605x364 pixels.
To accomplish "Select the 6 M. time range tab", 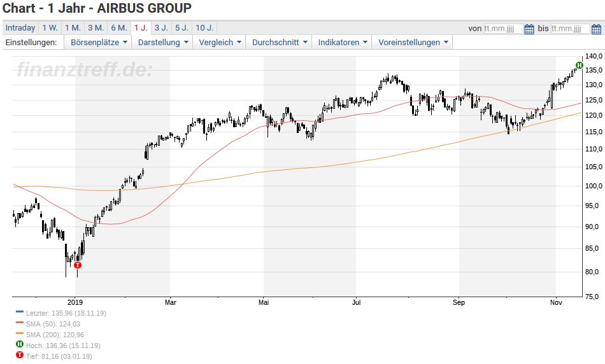I will coord(119,28).
